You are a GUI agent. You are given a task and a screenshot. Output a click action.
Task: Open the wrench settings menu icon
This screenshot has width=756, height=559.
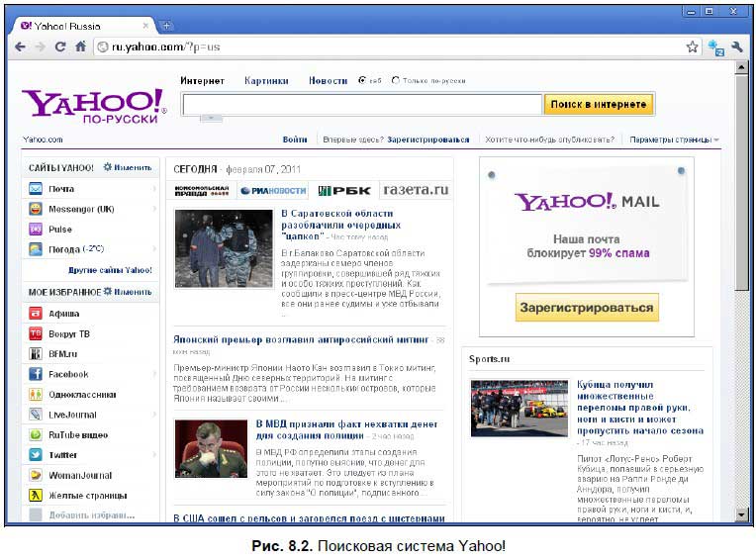(737, 47)
